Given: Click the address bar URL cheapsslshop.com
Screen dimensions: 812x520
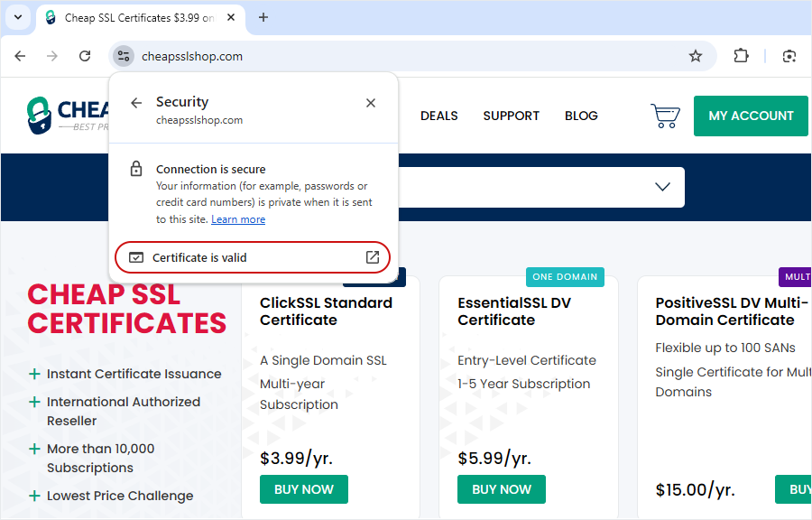Looking at the screenshot, I should point(192,57).
